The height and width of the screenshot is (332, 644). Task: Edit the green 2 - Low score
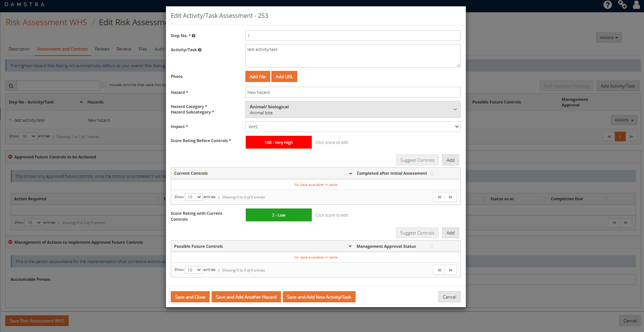pyautogui.click(x=279, y=215)
